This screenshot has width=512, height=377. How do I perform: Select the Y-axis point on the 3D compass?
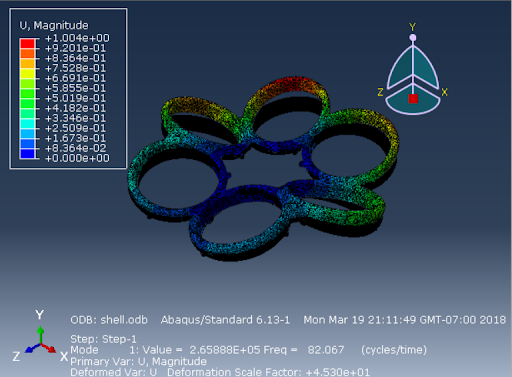point(413,37)
